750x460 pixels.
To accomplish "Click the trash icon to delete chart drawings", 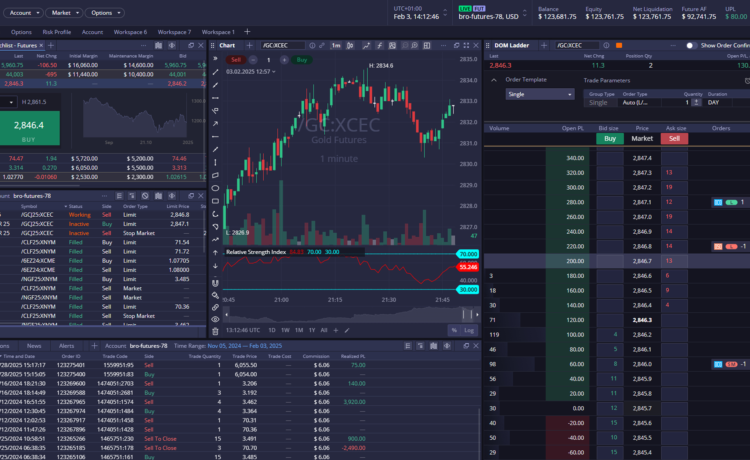I will (x=215, y=331).
